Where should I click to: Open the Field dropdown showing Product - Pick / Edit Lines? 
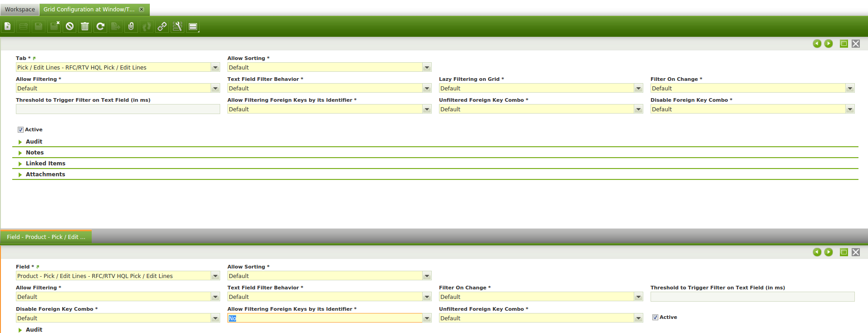[216, 276]
